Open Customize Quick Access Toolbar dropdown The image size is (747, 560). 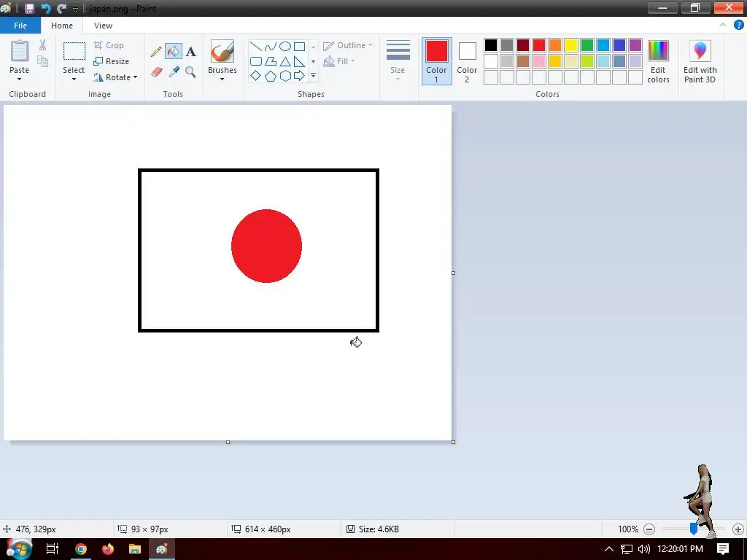[75, 9]
